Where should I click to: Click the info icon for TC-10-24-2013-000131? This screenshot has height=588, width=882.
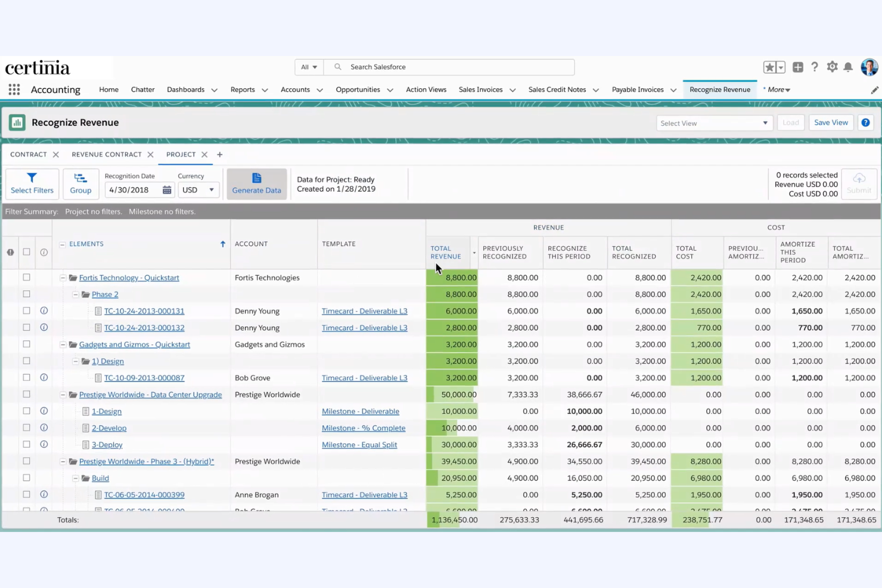44,310
